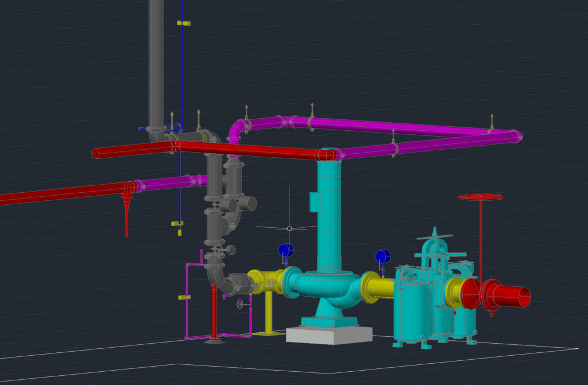This screenshot has height=385, width=588.
Task: Select the cyan vertical pump column
Action: pyautogui.click(x=329, y=212)
